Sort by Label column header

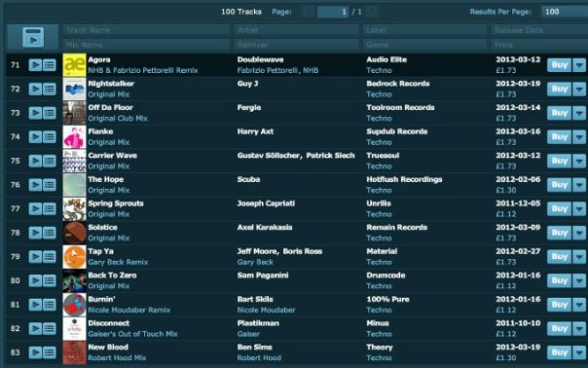(x=424, y=30)
